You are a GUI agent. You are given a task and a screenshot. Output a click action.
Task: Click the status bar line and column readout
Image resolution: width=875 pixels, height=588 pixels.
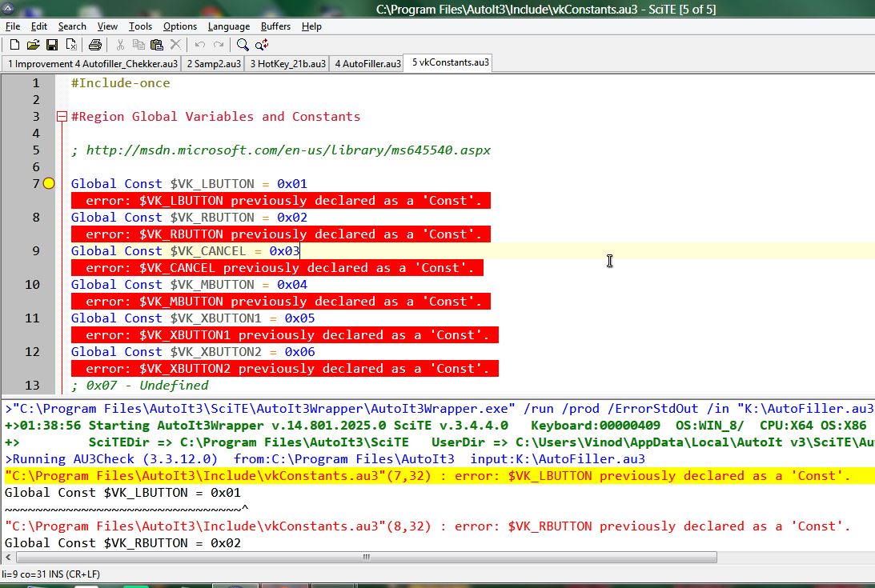[x=50, y=574]
